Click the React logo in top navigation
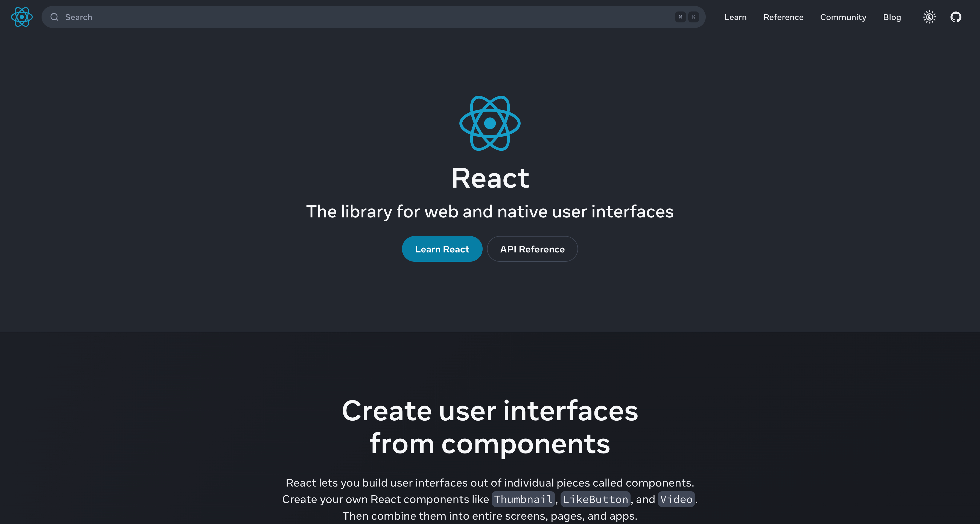 [x=22, y=17]
